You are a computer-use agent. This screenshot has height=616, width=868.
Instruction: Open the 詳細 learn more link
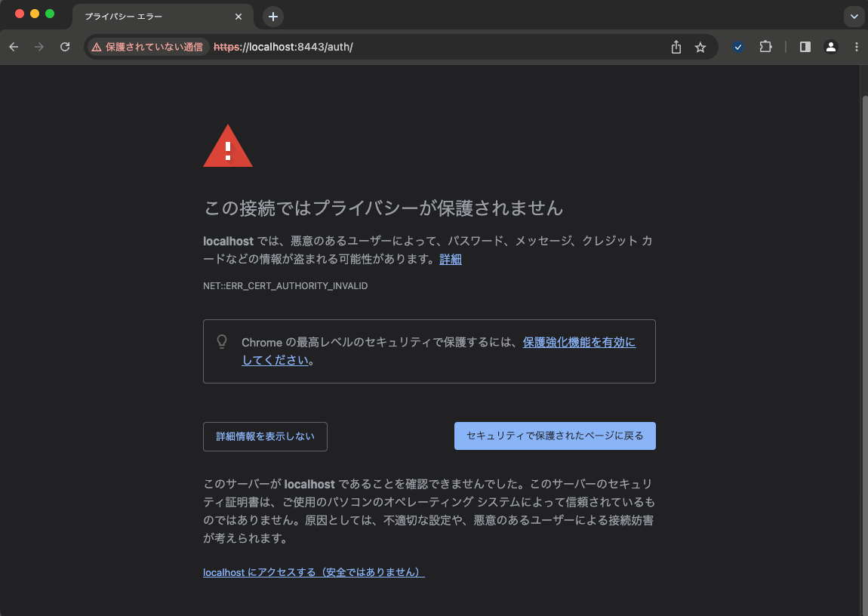click(450, 259)
